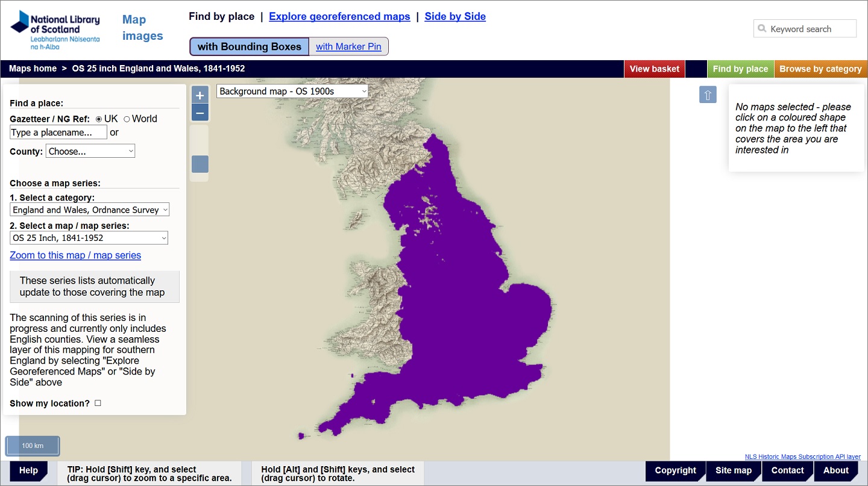This screenshot has height=486, width=868.
Task: Click the National Library of Scotland logo
Action: [54, 30]
